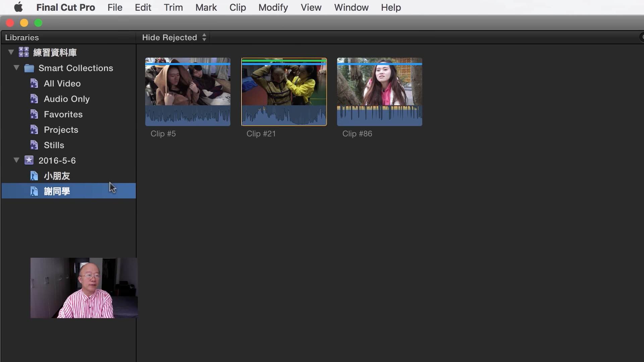Viewport: 644px width, 362px height.
Task: Select Stills in the sidebar
Action: (54, 145)
